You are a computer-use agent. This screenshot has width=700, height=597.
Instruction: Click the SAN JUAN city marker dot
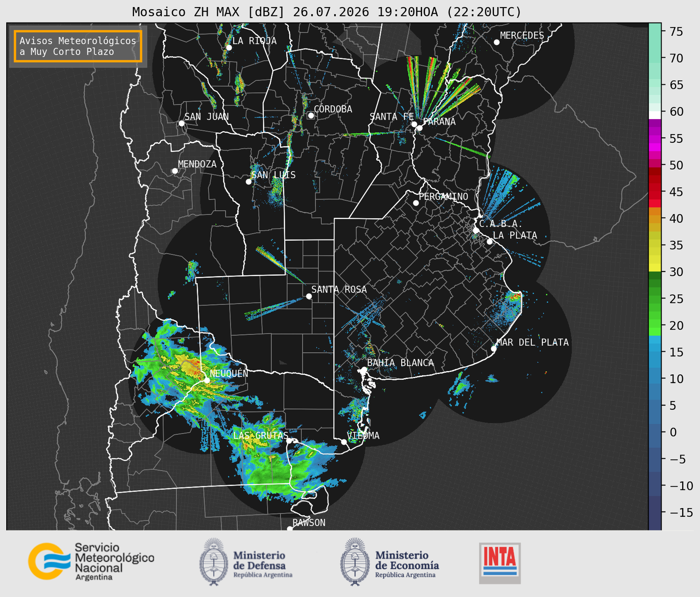pos(181,123)
